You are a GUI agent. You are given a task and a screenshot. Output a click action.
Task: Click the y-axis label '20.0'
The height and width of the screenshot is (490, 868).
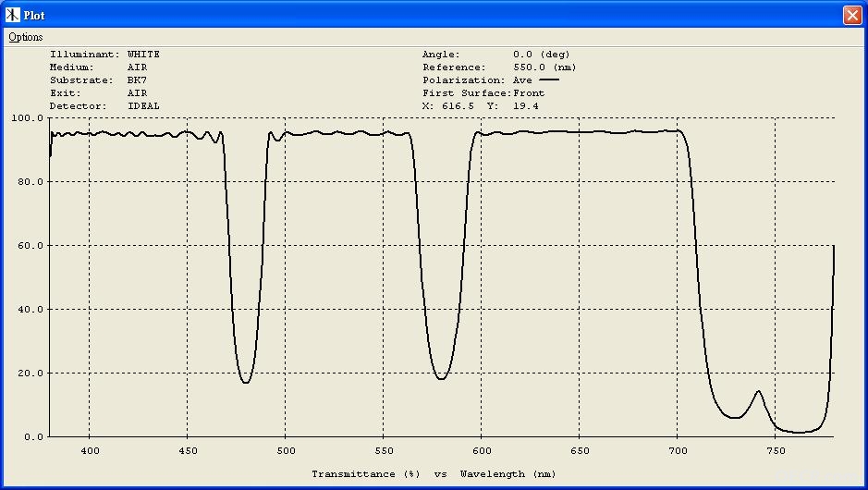coord(31,373)
